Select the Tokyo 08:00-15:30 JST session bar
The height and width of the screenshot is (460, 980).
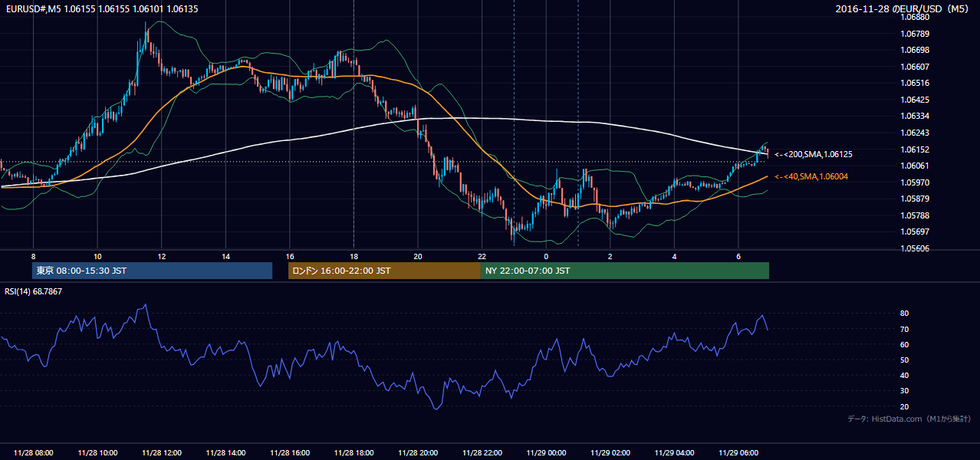coord(152,271)
